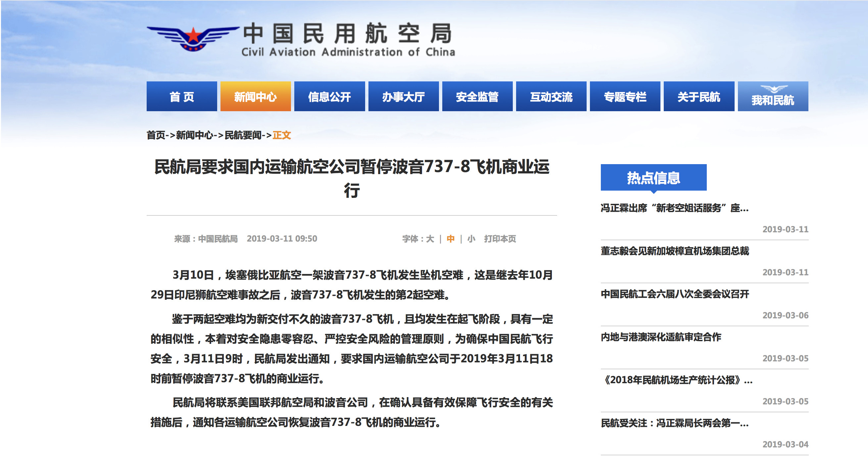
Task: Open the 新闻中心 navigation tab
Action: 256,96
